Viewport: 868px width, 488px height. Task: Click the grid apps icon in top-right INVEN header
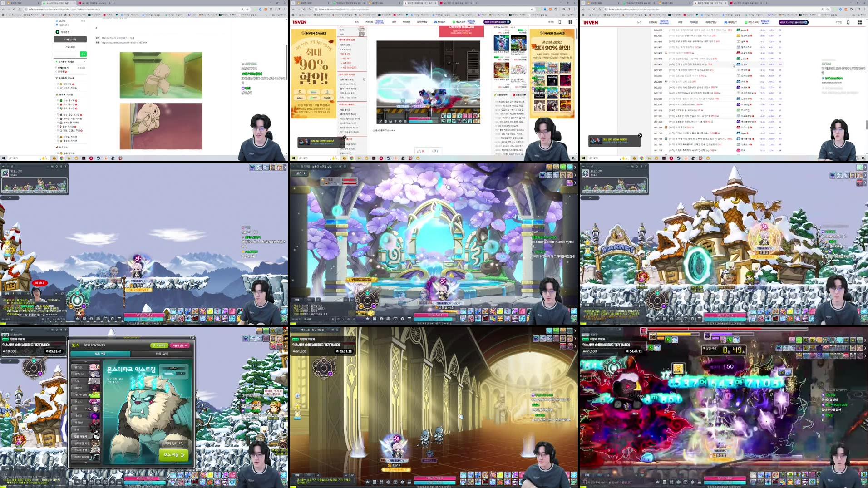(x=860, y=22)
